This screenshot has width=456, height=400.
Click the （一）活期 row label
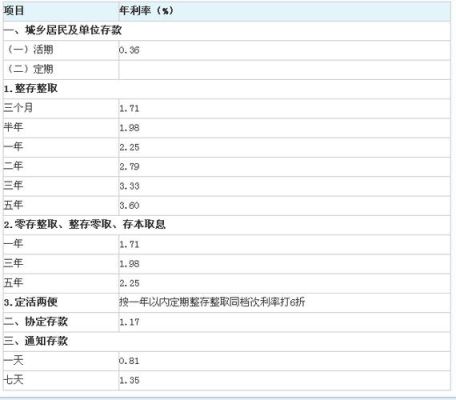[x=30, y=50]
